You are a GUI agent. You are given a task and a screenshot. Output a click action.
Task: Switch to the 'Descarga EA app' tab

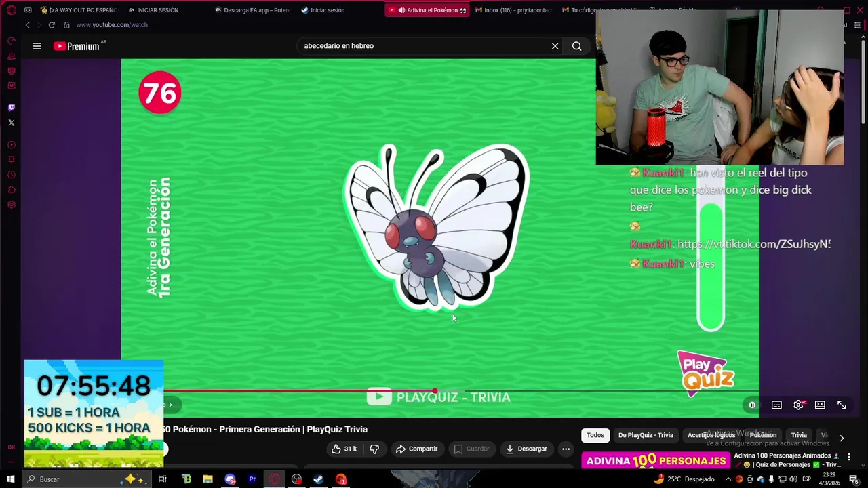point(252,10)
